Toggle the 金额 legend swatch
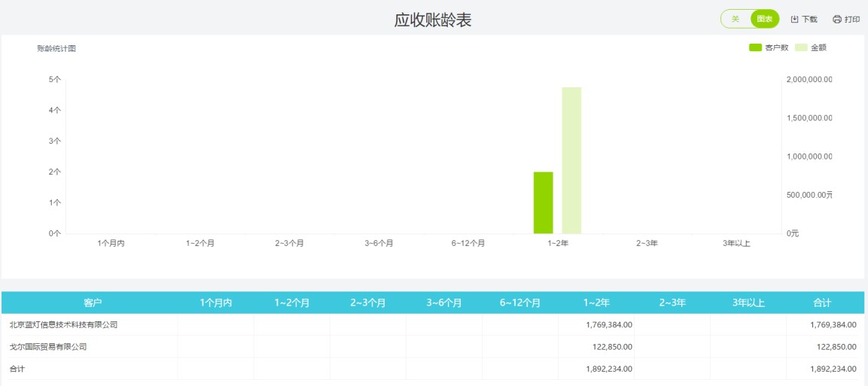The width and height of the screenshot is (868, 386). pos(802,47)
